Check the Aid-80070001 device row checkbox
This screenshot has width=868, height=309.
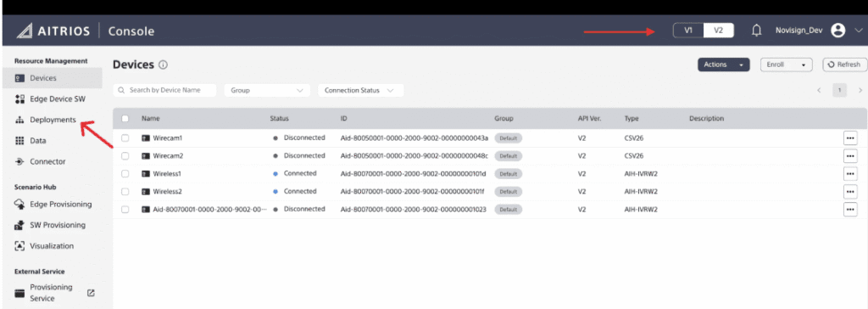point(125,209)
